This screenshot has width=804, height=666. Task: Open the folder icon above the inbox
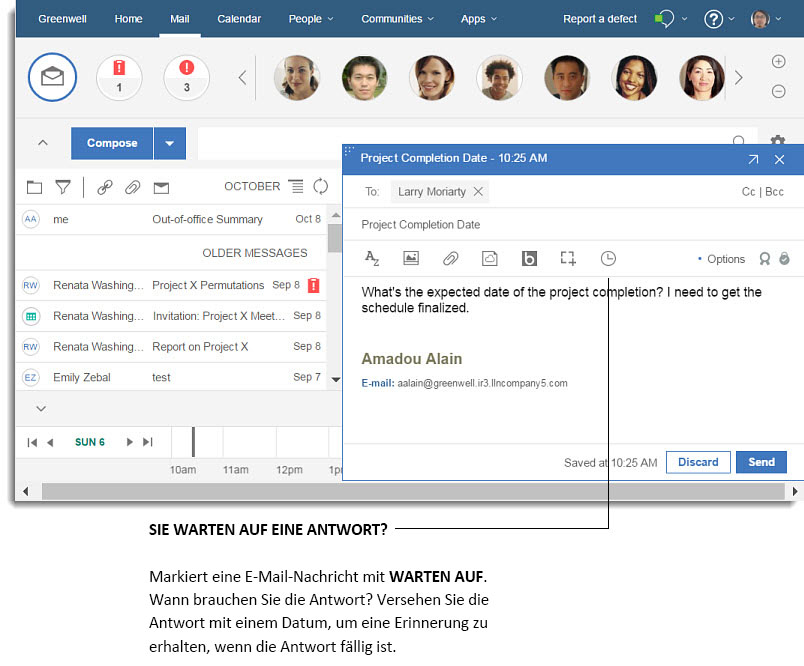click(x=34, y=187)
